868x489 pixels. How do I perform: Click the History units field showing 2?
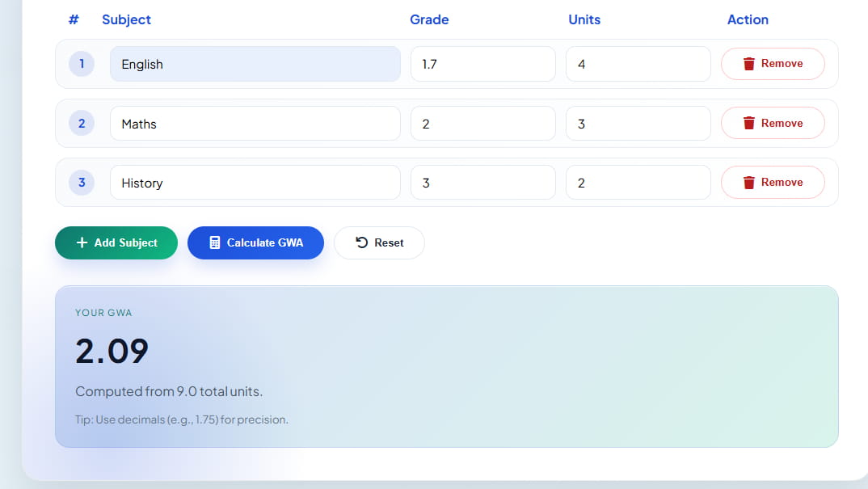click(x=638, y=182)
